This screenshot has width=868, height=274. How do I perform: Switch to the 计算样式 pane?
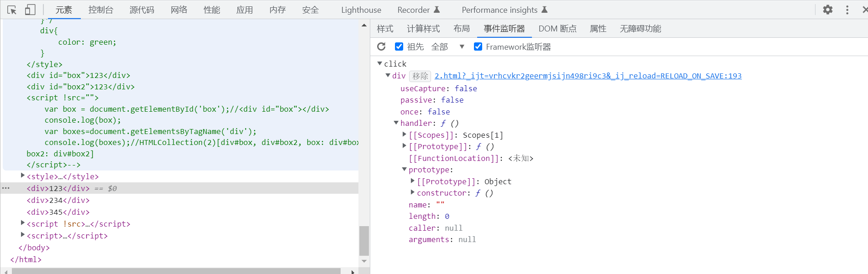pos(423,29)
